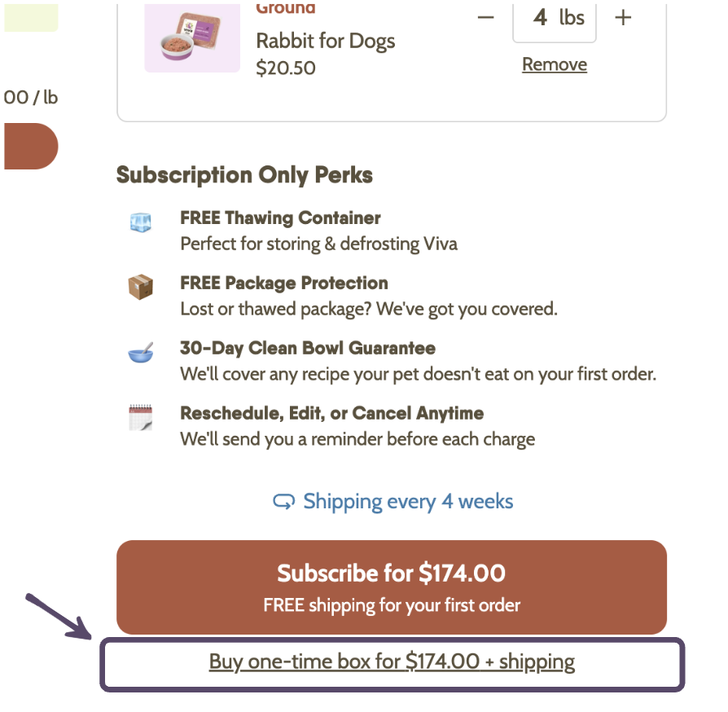Viewport: 728px width, 712px height.
Task: Click Reschedule, Edit, or Cancel Anytime heading
Action: pyautogui.click(x=331, y=414)
